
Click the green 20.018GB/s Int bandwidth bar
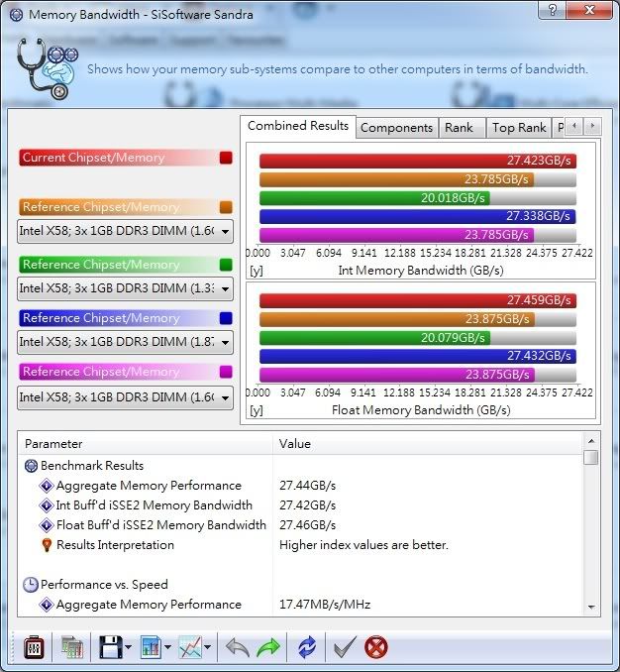pos(374,198)
